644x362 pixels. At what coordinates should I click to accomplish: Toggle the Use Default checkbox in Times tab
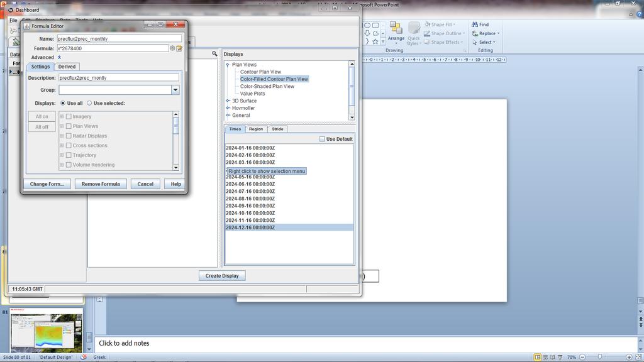click(322, 139)
